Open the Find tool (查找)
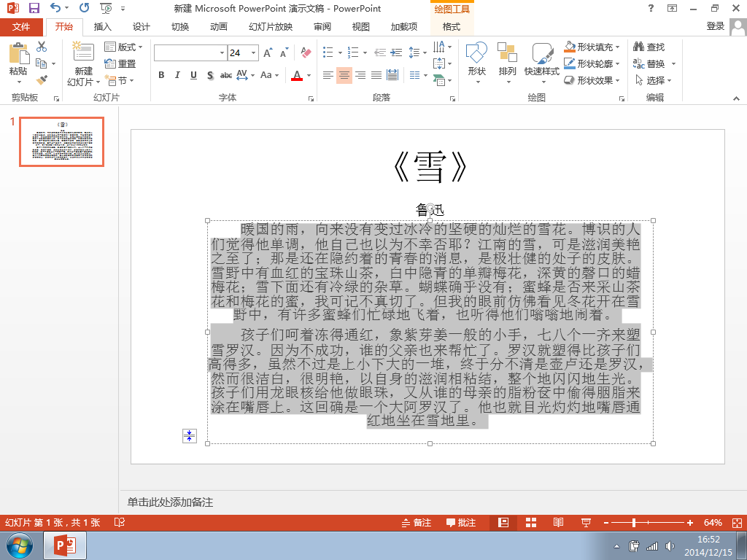This screenshot has height=560, width=747. point(649,47)
